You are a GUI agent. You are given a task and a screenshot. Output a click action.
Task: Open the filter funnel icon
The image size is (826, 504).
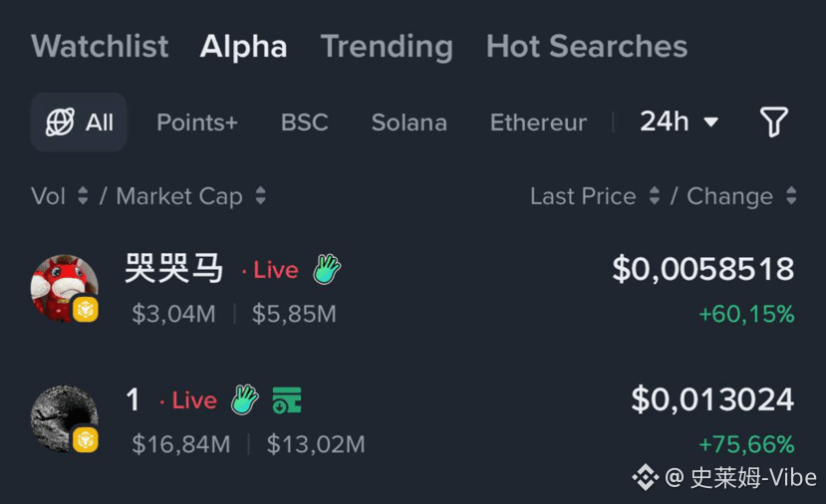(773, 122)
